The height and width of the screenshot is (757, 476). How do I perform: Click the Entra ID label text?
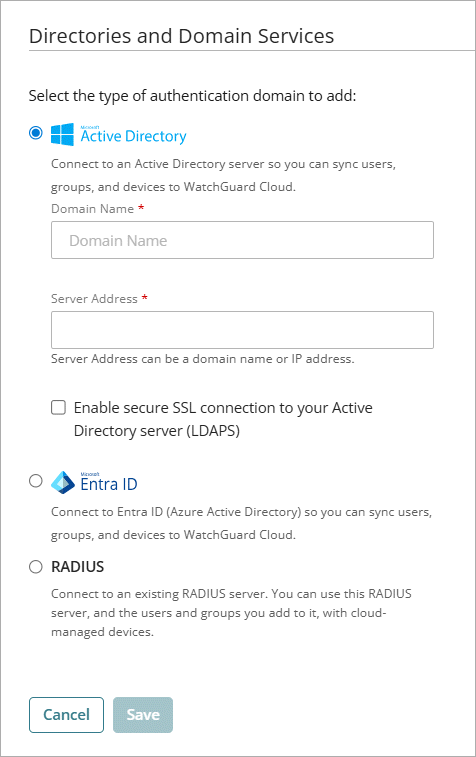pos(109,484)
